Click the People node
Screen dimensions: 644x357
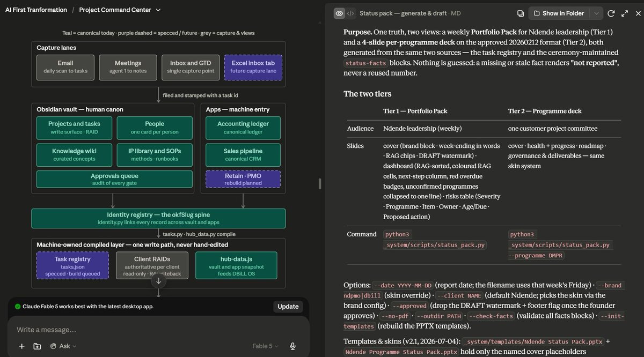pos(155,128)
